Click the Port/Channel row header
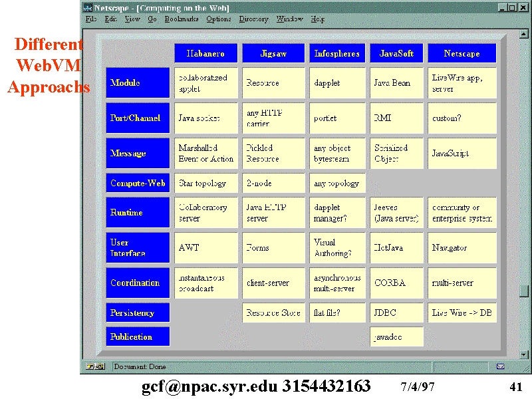This screenshot has width=532, height=399. tap(138, 118)
